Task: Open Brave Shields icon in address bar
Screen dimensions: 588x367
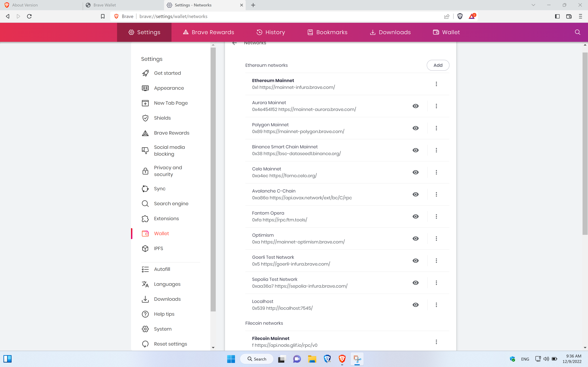Action: [460, 16]
